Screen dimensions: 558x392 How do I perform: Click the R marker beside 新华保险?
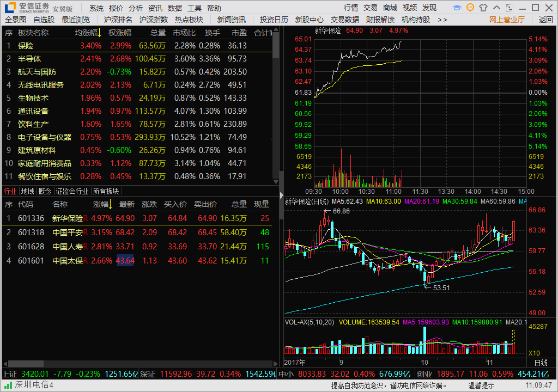(x=86, y=218)
